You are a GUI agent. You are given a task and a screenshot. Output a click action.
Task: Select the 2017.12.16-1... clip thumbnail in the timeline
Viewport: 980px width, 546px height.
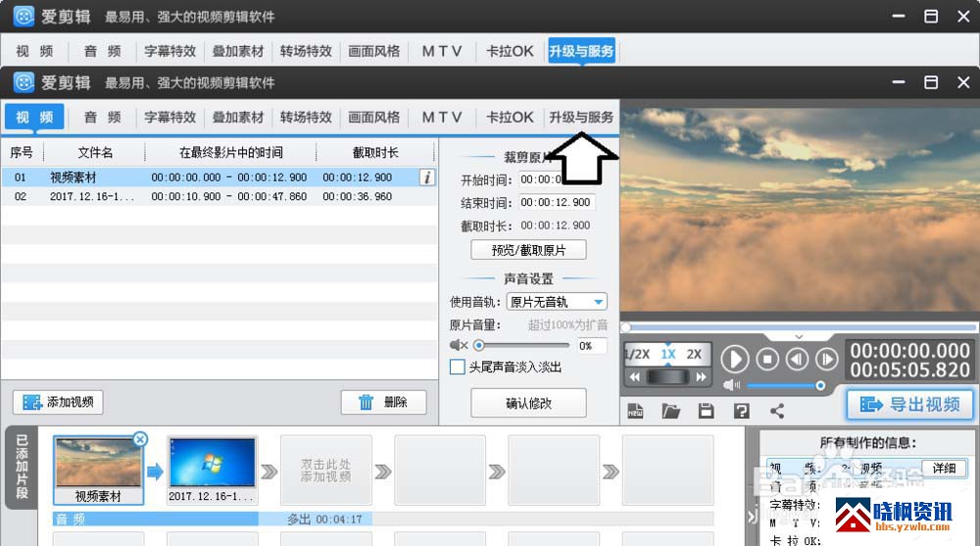(213, 471)
